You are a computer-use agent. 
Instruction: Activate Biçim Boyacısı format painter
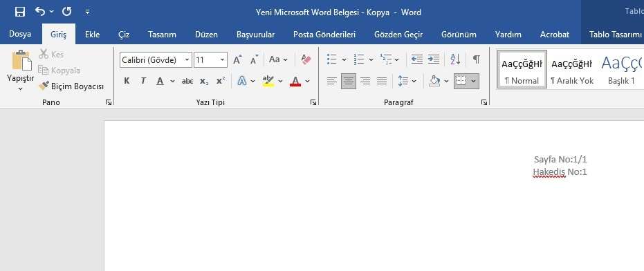71,86
